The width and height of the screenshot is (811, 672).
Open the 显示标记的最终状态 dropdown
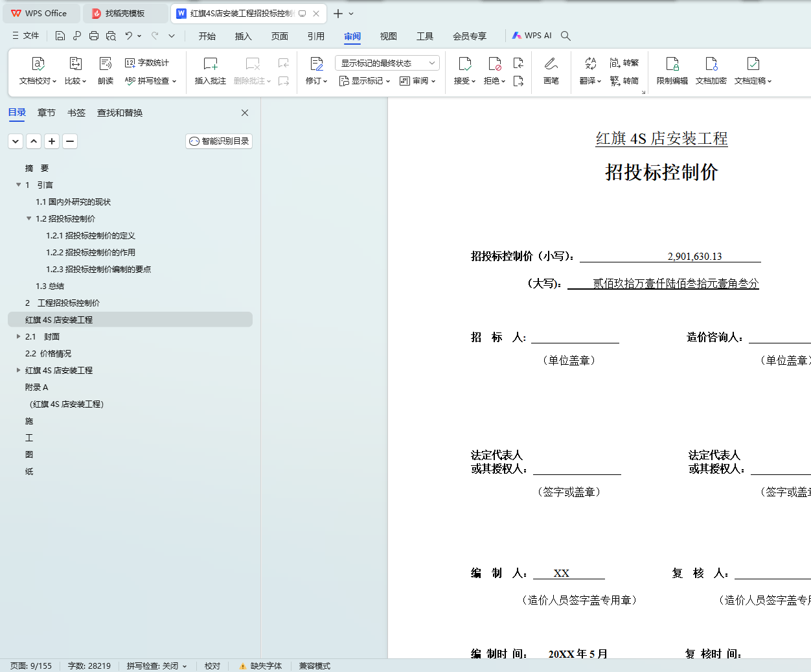point(387,63)
